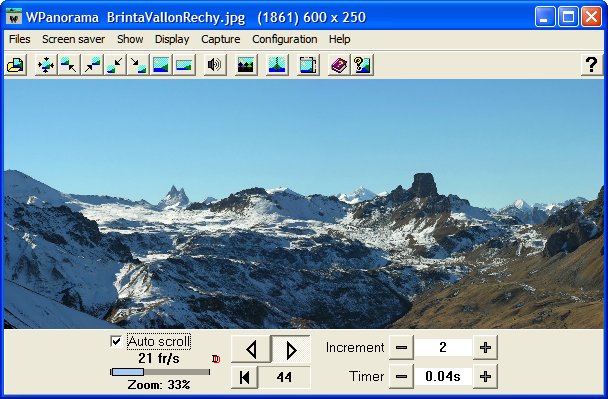The image size is (608, 399).
Task: Click the Zoom slider bar
Action: tap(160, 372)
